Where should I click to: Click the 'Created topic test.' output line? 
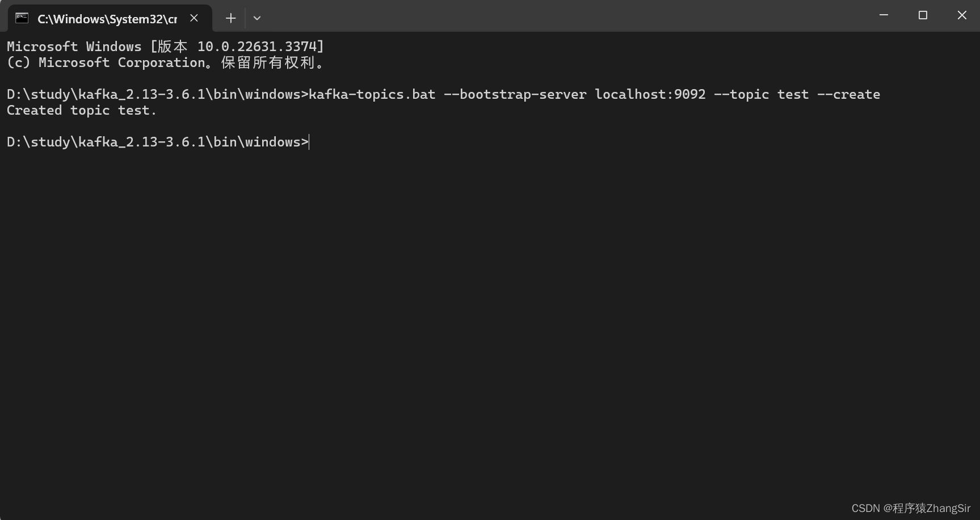(82, 110)
